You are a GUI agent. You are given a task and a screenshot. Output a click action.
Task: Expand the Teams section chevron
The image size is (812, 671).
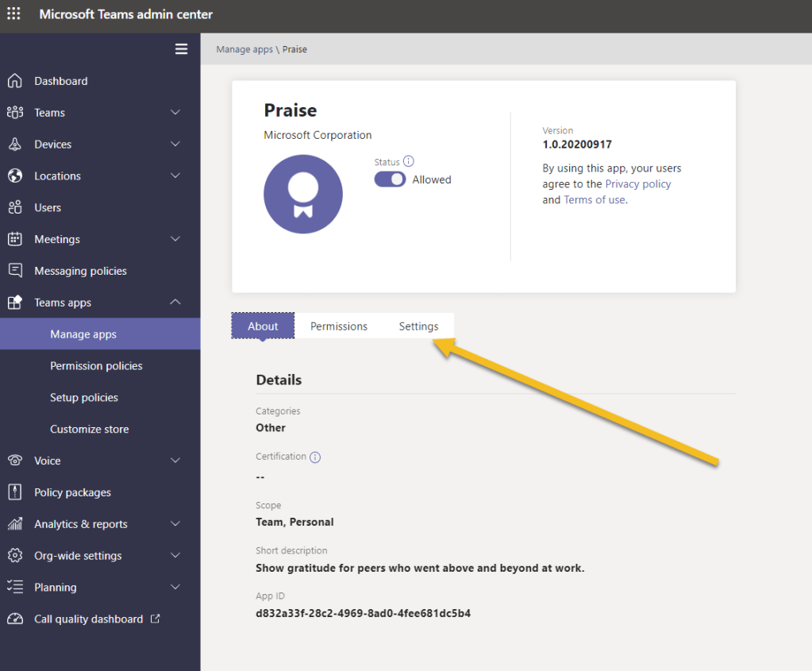[x=175, y=113]
